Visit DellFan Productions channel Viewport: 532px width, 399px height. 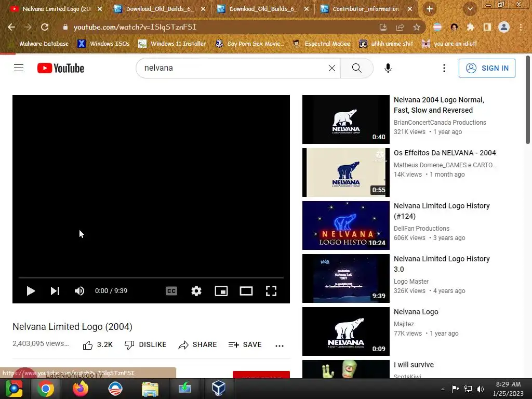point(421,229)
